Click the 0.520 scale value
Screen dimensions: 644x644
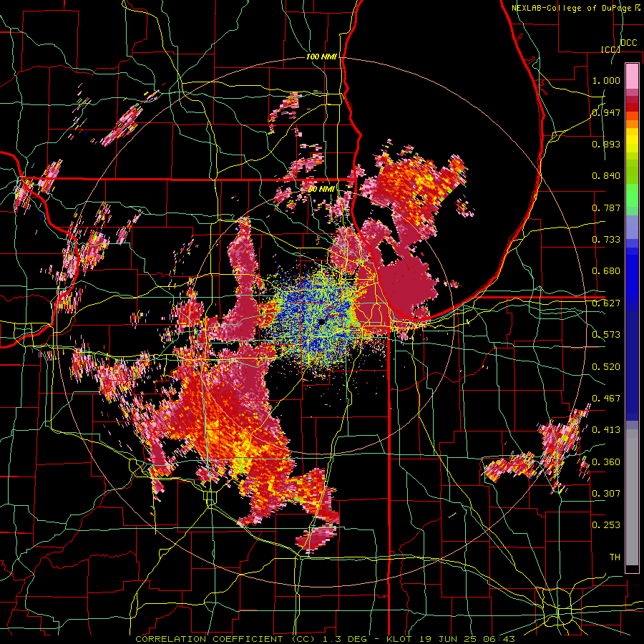pos(606,367)
